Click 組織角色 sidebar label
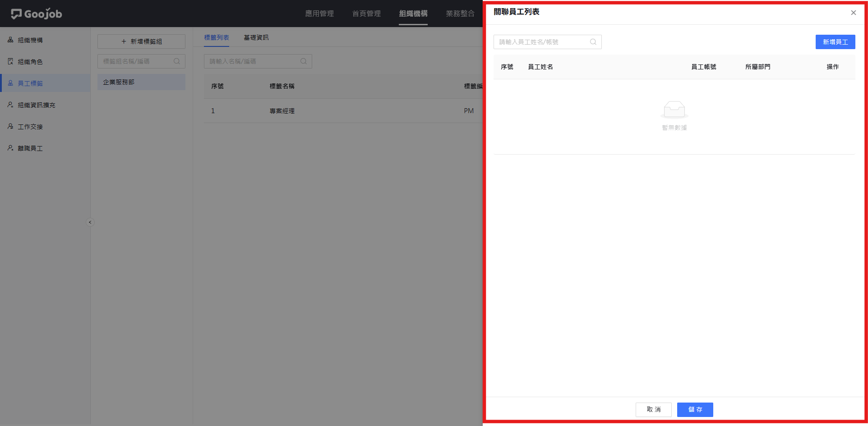868x426 pixels. click(30, 62)
